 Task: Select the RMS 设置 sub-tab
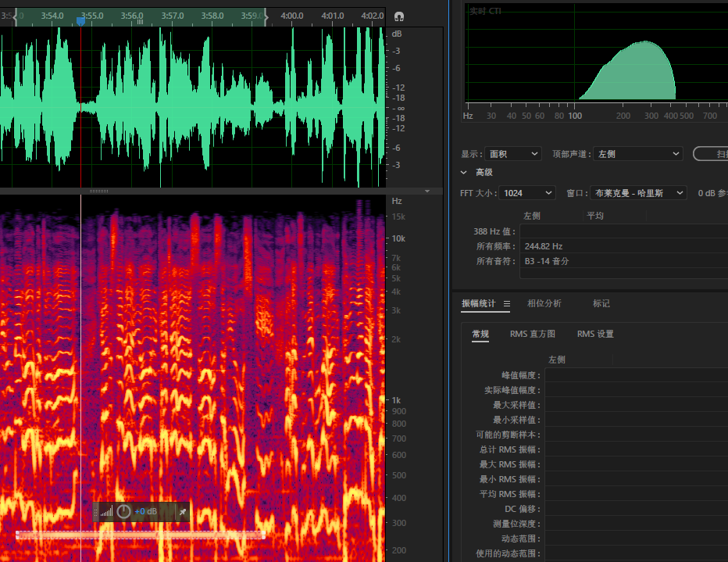pyautogui.click(x=595, y=334)
